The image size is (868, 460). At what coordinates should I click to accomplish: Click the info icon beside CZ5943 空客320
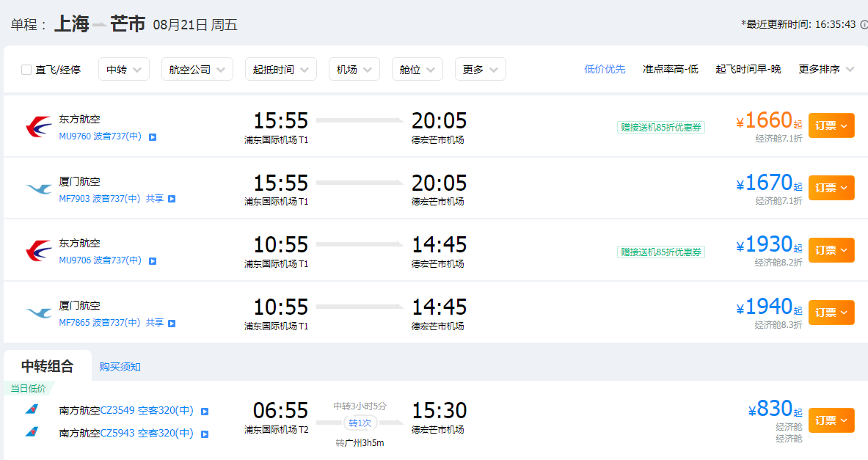[x=205, y=434]
